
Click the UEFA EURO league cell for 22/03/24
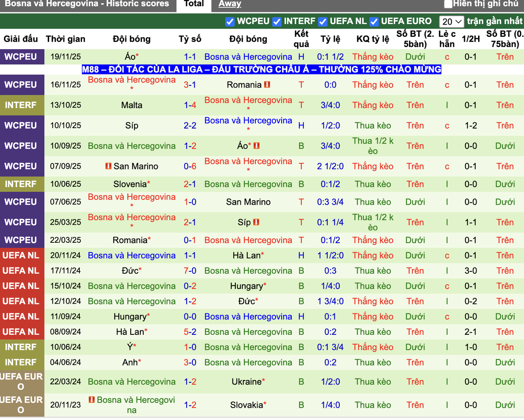[x=22, y=382]
